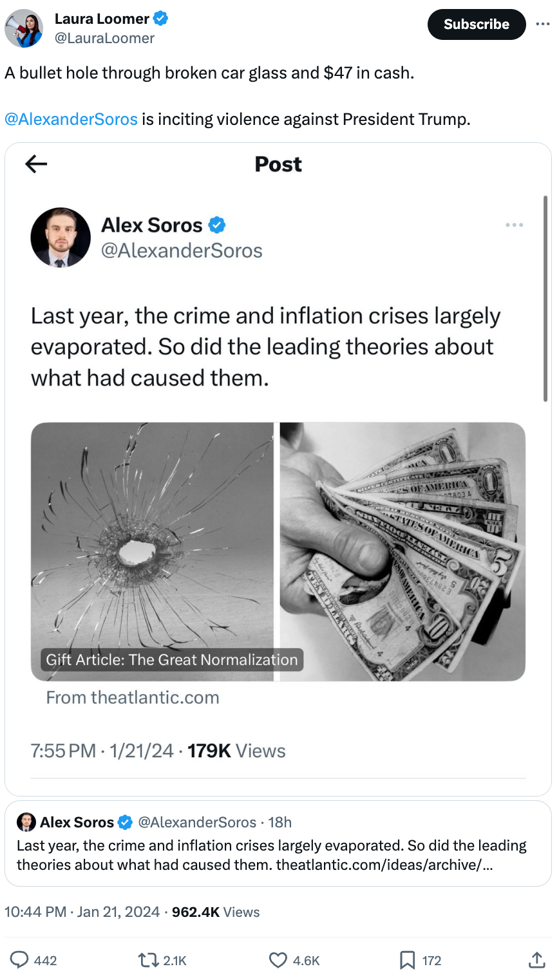Open the post's more options menu

pyautogui.click(x=543, y=24)
